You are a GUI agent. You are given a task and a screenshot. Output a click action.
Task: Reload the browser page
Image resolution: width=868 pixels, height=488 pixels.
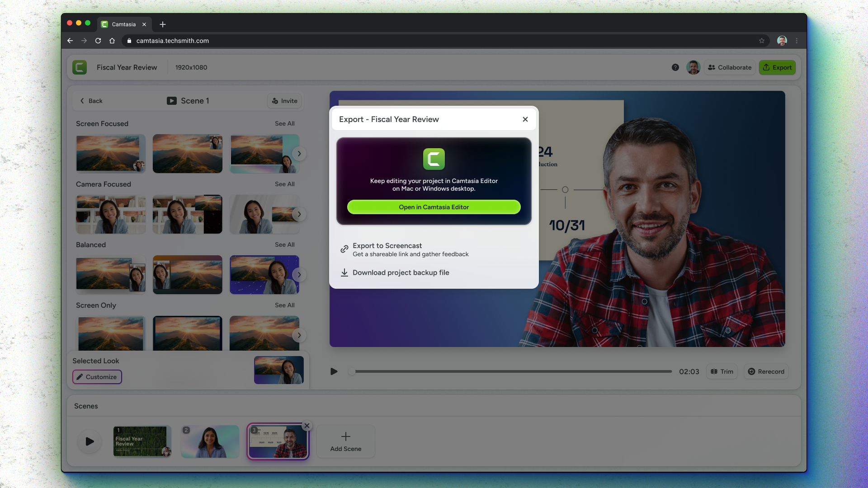coord(98,41)
